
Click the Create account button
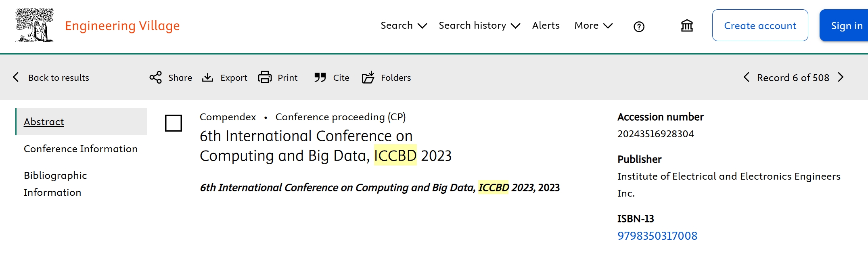click(760, 25)
